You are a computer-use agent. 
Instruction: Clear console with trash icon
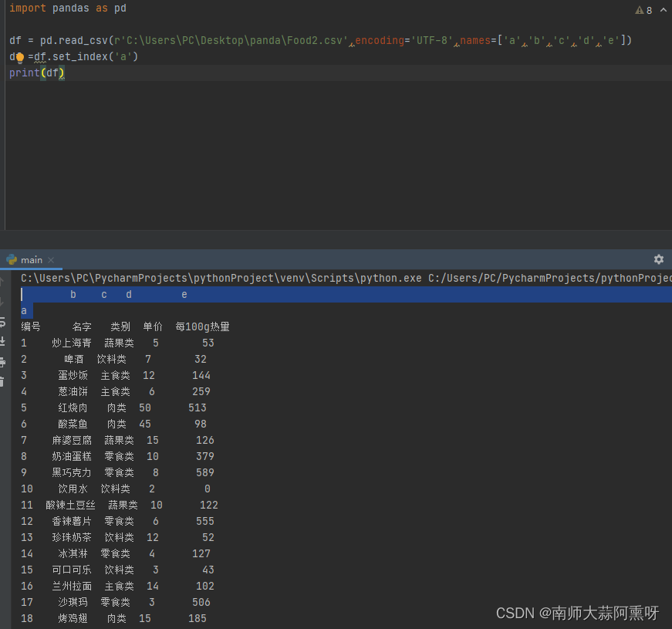point(2,381)
